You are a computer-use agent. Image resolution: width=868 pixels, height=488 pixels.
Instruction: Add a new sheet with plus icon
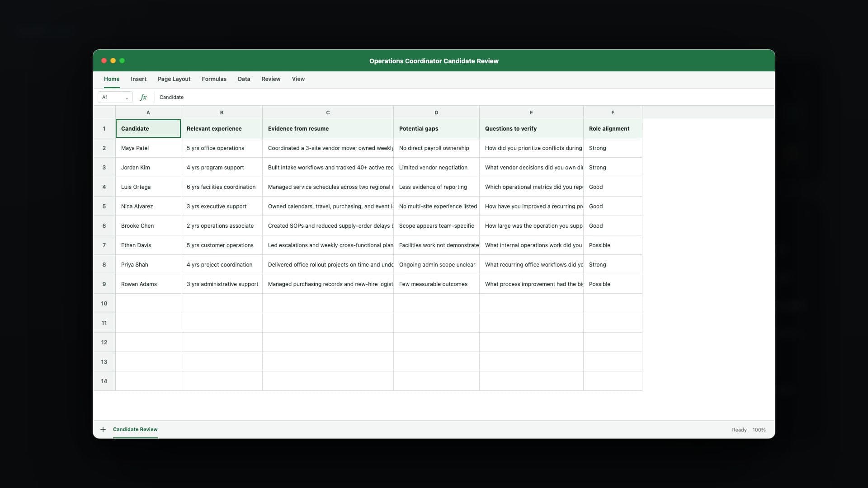coord(103,429)
